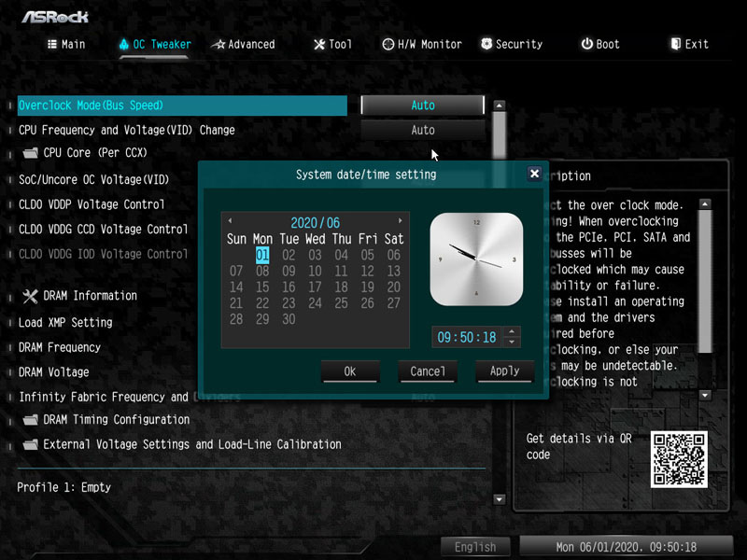This screenshot has height=560, width=747.
Task: Decrease the time with down arrow
Action: [512, 342]
